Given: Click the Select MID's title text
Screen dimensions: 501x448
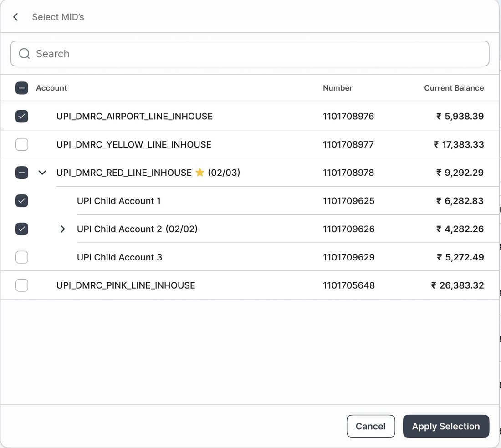Looking at the screenshot, I should point(58,17).
